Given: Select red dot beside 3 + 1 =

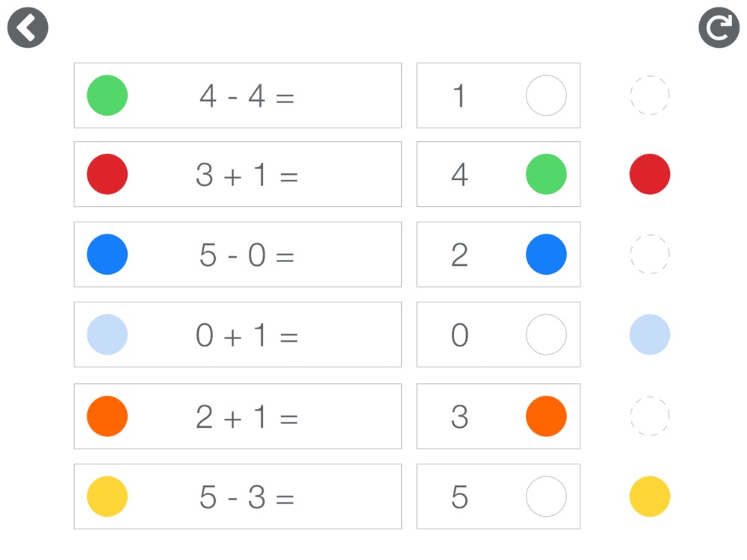Looking at the screenshot, I should pyautogui.click(x=107, y=174).
